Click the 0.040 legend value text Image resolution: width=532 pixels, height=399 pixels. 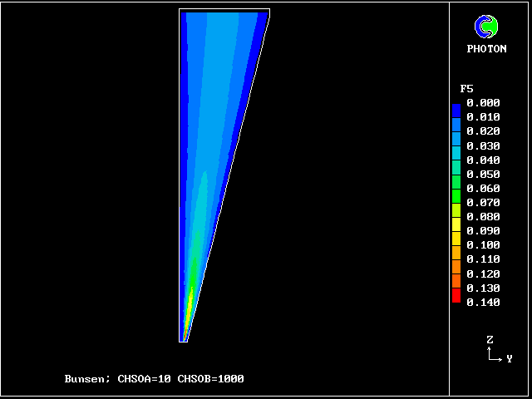click(483, 160)
